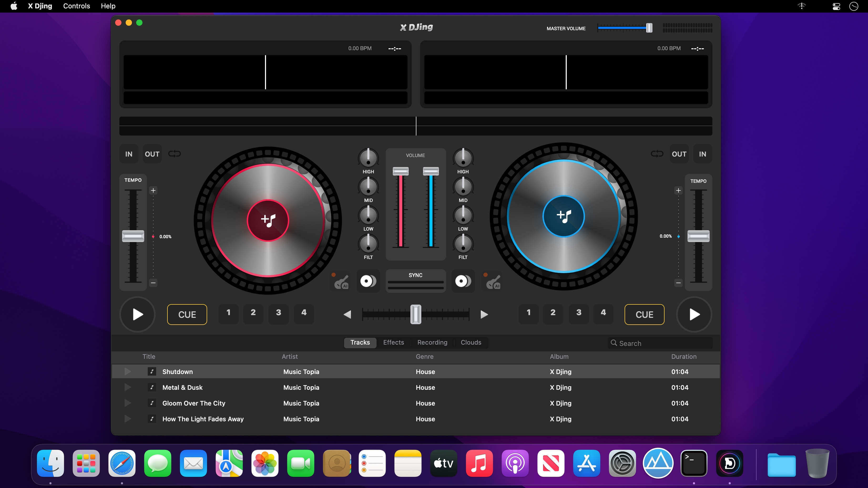
Task: Open the Controls menu
Action: [x=76, y=6]
